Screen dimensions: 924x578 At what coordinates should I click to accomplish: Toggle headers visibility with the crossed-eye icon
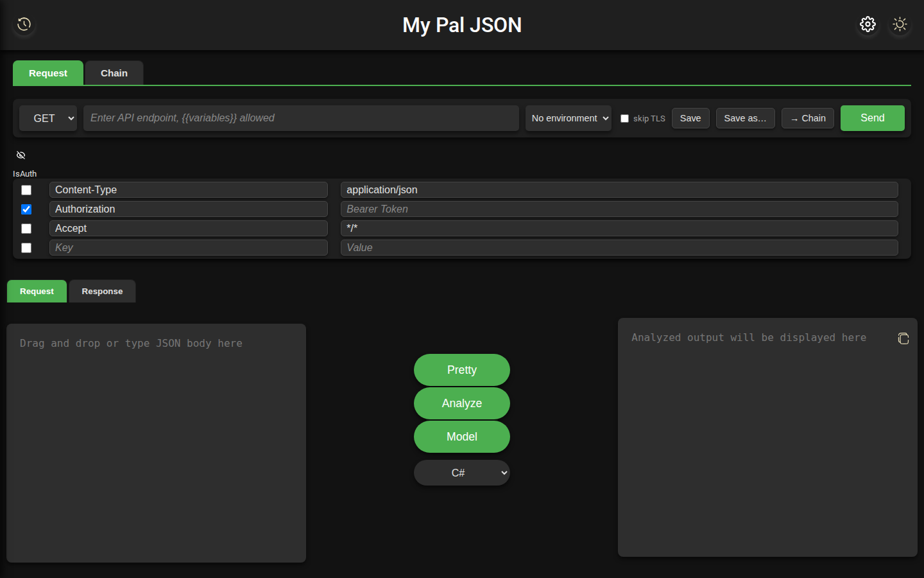(x=21, y=155)
